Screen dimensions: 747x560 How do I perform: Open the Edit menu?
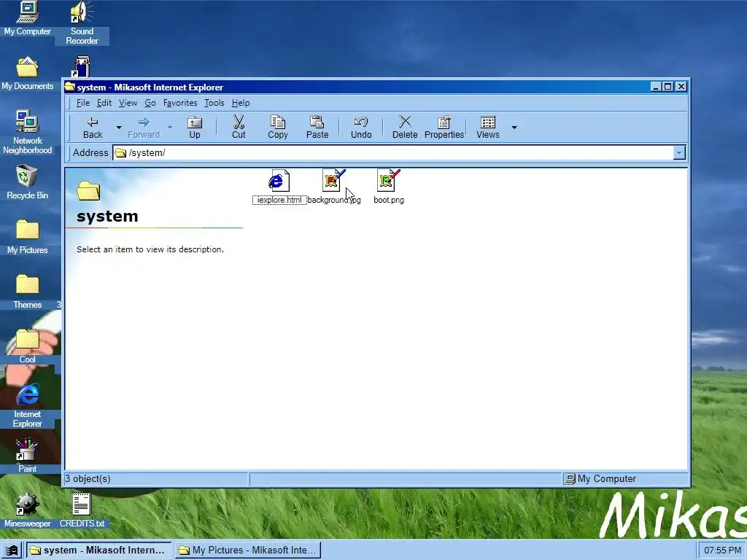[104, 103]
